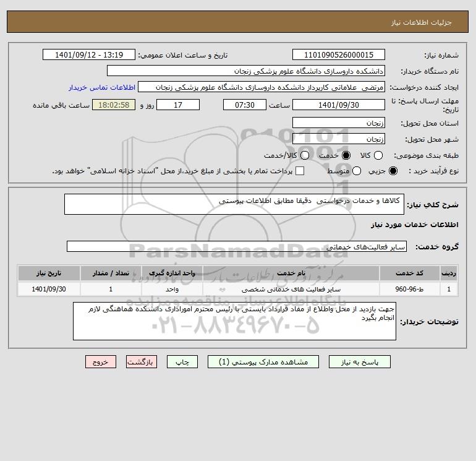
Task: Click the announcement date field 1401/09/12 - 13:19
Action: click(x=89, y=55)
